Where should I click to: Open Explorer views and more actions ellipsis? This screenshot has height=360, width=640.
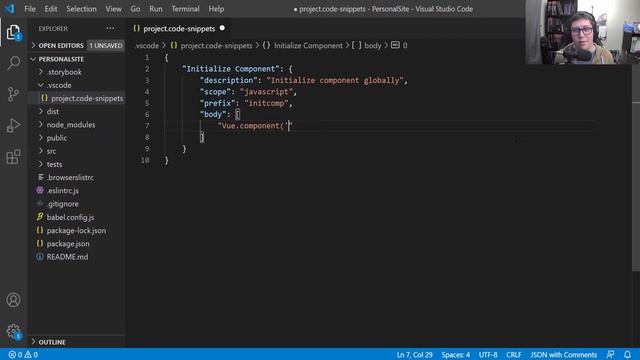click(110, 28)
